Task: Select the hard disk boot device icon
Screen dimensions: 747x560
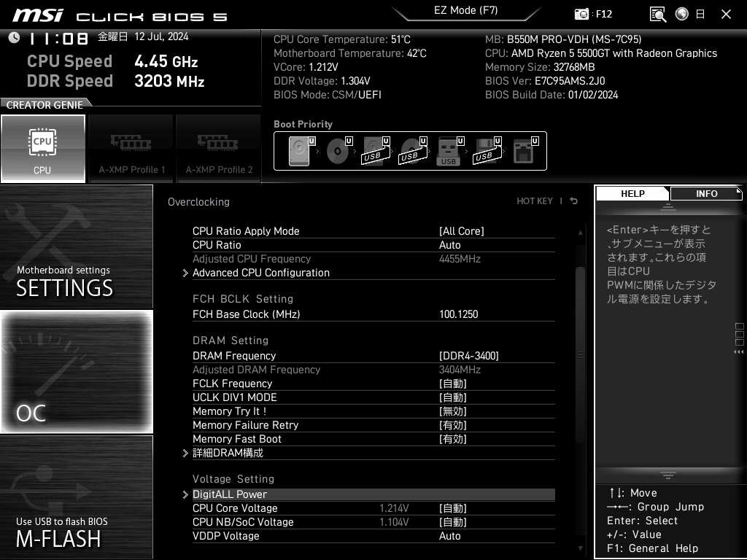Action: pos(301,151)
